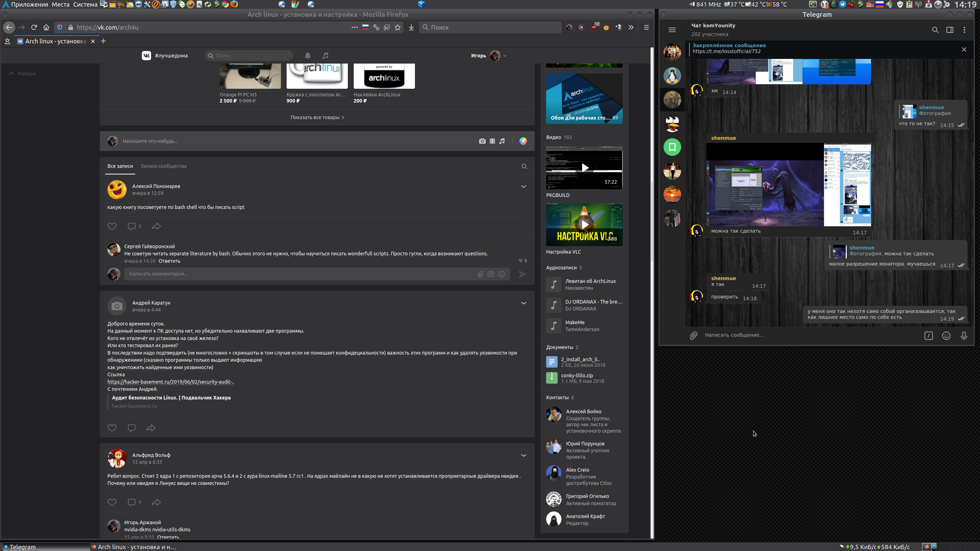Open Firefox downloads panel
This screenshot has height=551, width=980.
(x=411, y=27)
